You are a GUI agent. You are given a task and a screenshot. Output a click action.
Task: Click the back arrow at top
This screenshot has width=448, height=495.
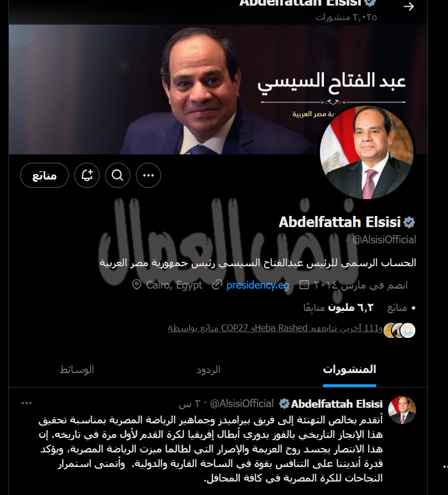click(x=409, y=6)
